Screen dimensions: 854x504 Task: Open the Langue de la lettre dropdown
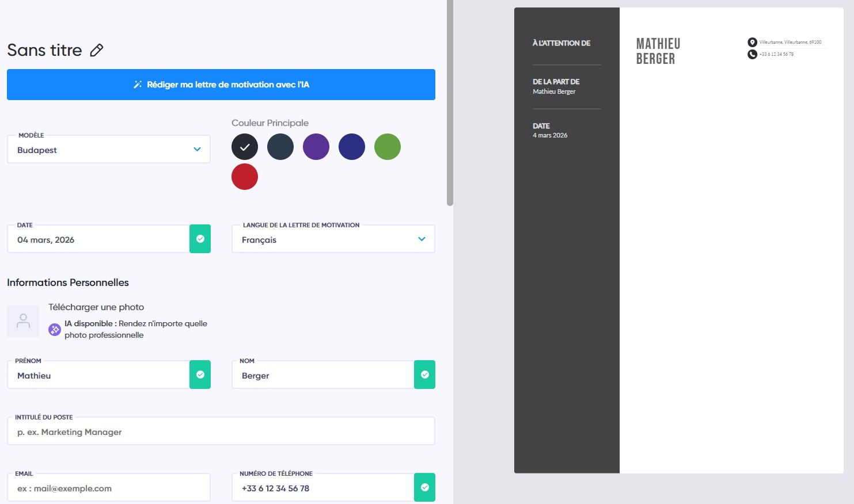click(x=332, y=239)
